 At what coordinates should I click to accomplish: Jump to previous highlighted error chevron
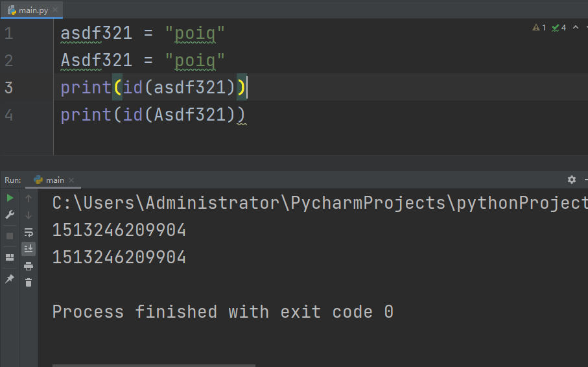576,27
